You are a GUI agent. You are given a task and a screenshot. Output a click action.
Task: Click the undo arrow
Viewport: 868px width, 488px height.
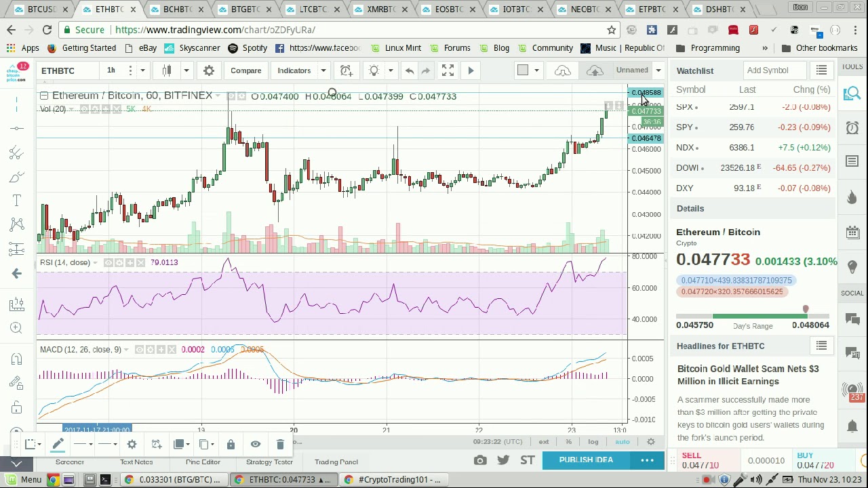click(410, 70)
